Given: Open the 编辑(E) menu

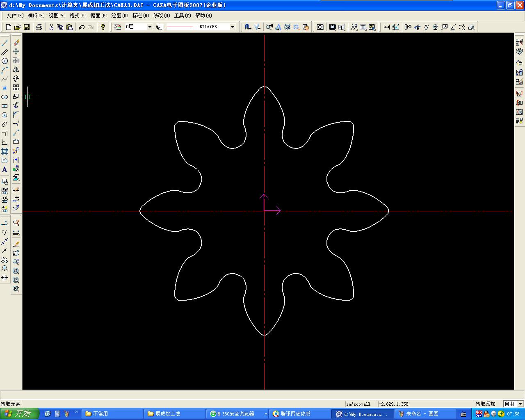Looking at the screenshot, I should [36, 16].
